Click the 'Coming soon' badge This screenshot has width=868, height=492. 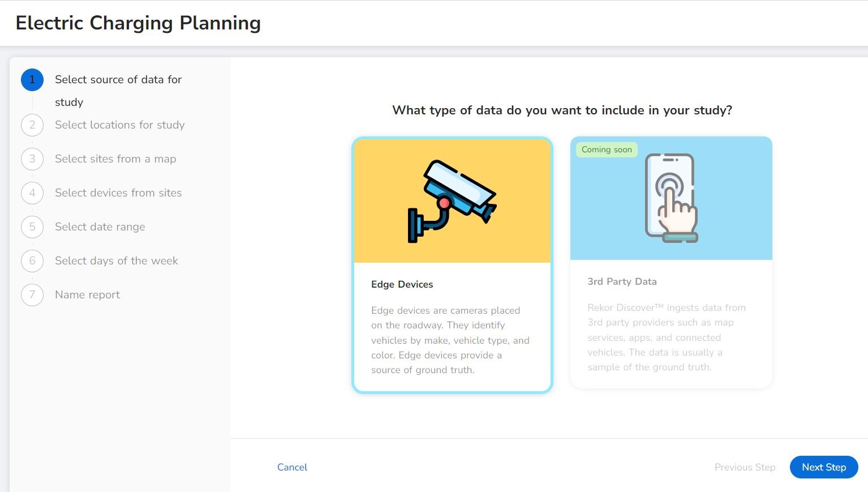point(606,149)
